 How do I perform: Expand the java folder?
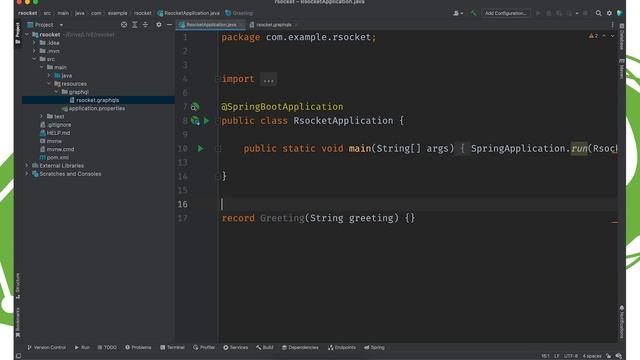[49, 76]
